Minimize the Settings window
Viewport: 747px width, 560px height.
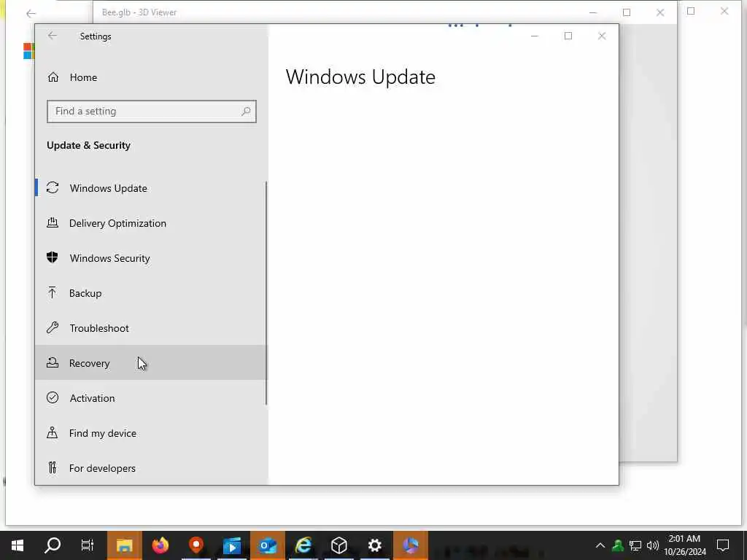(535, 36)
